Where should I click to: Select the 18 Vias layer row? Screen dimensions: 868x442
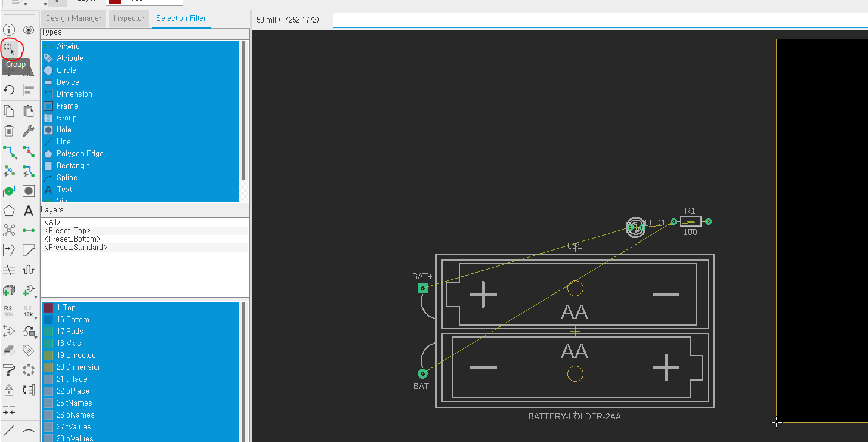point(141,343)
